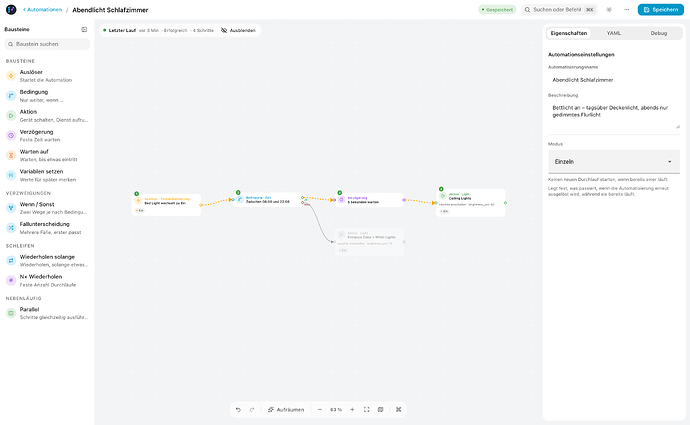
Task: Click the Gespeichert status badge
Action: [x=497, y=10]
